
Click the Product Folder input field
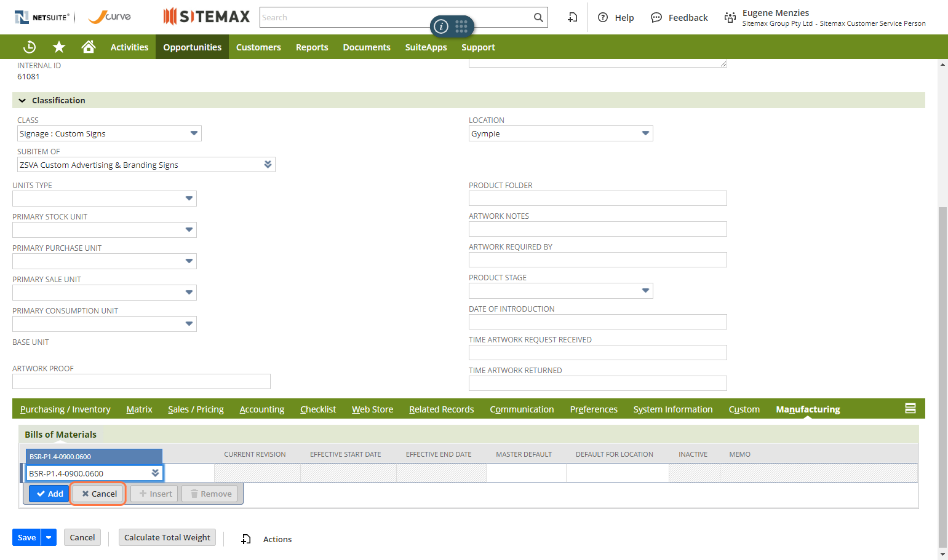coord(598,198)
